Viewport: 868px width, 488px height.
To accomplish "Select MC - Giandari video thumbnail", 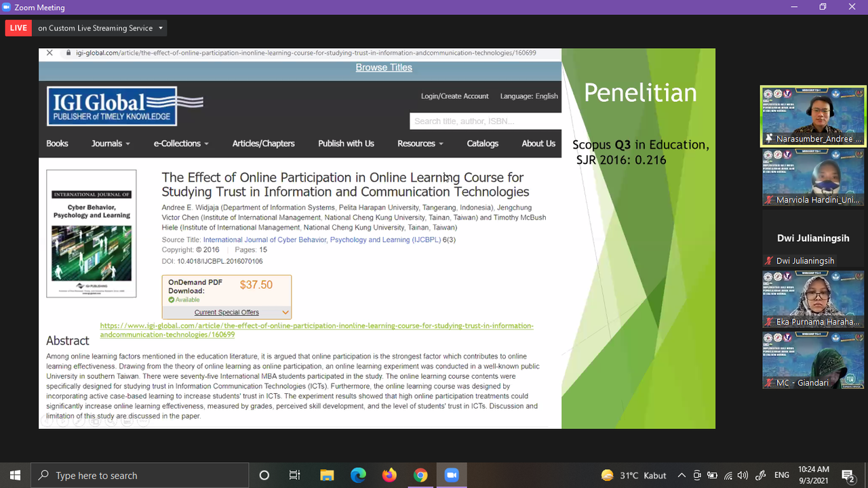I will point(813,360).
